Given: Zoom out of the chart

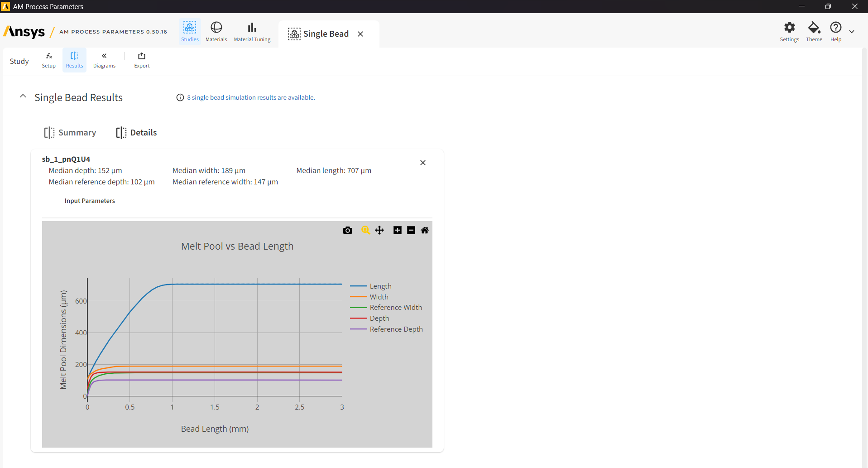Looking at the screenshot, I should click(411, 230).
